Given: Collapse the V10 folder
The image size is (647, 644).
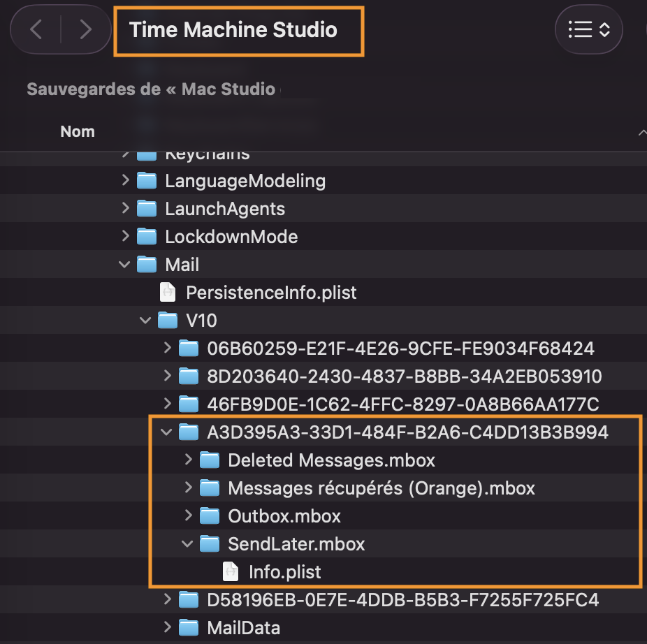Looking at the screenshot, I should [146, 321].
